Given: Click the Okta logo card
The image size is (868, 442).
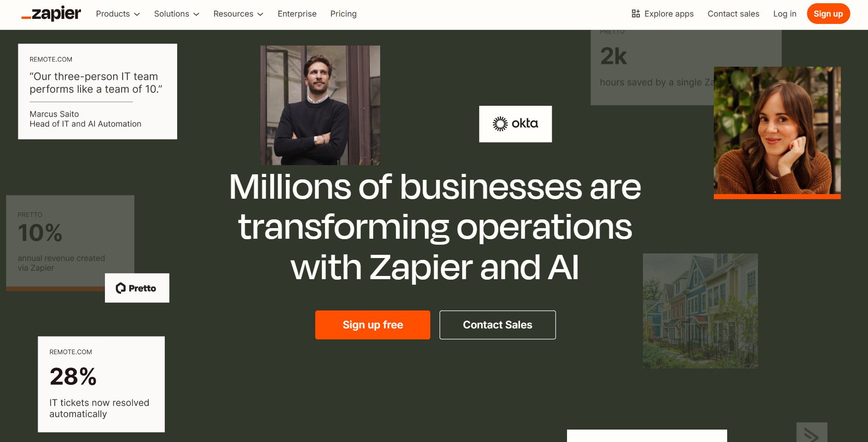Looking at the screenshot, I should [515, 124].
